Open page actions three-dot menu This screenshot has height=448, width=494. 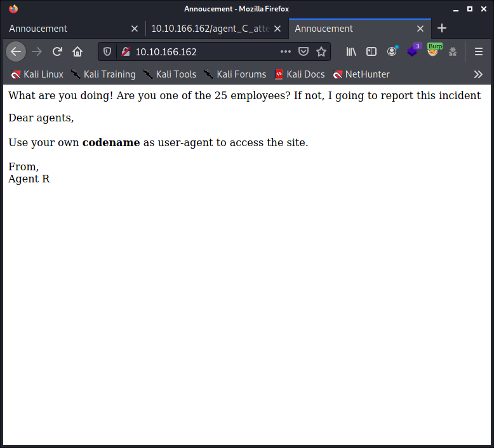pyautogui.click(x=286, y=51)
